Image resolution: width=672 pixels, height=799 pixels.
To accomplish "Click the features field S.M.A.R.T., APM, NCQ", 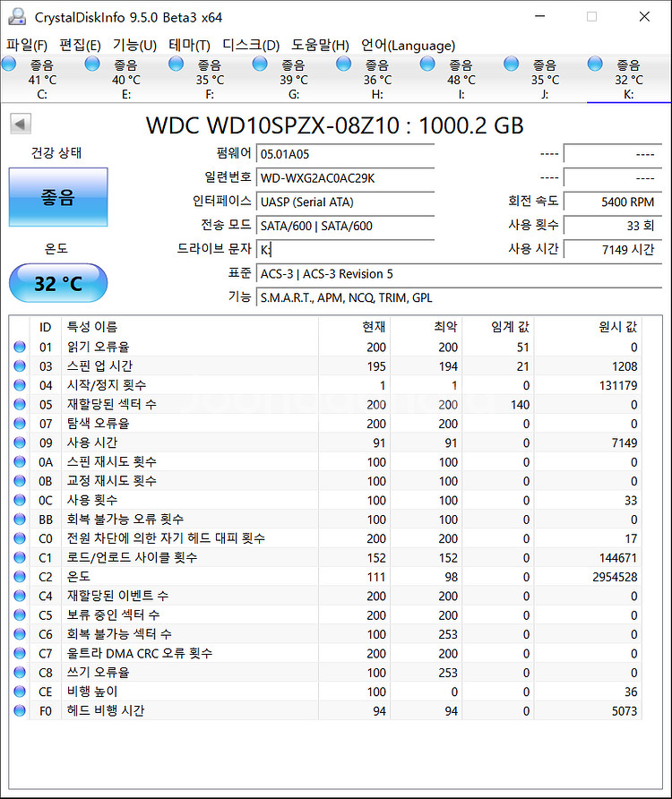I will tap(459, 297).
